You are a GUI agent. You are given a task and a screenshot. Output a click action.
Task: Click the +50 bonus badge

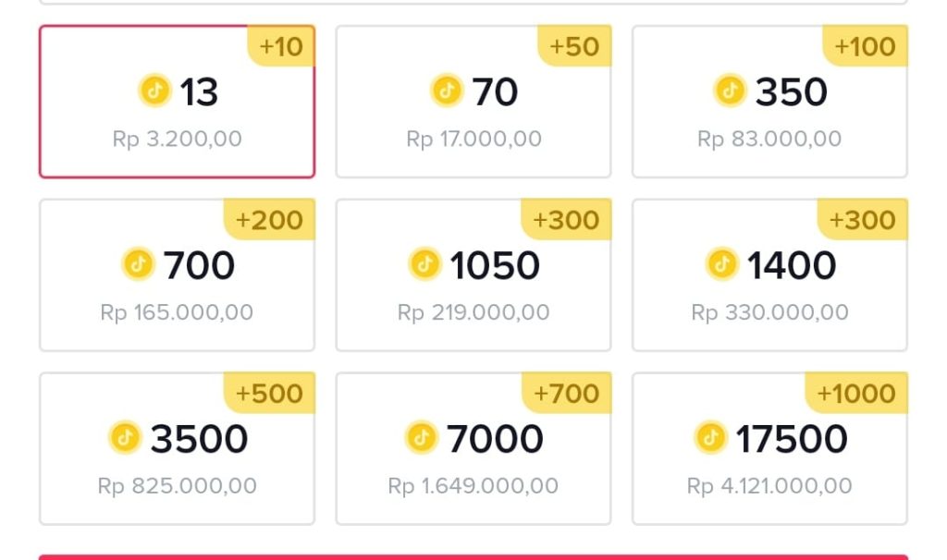click(x=574, y=46)
